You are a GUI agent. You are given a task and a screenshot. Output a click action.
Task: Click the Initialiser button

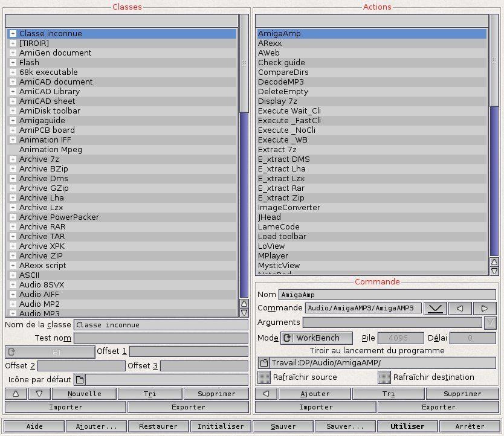point(221,426)
